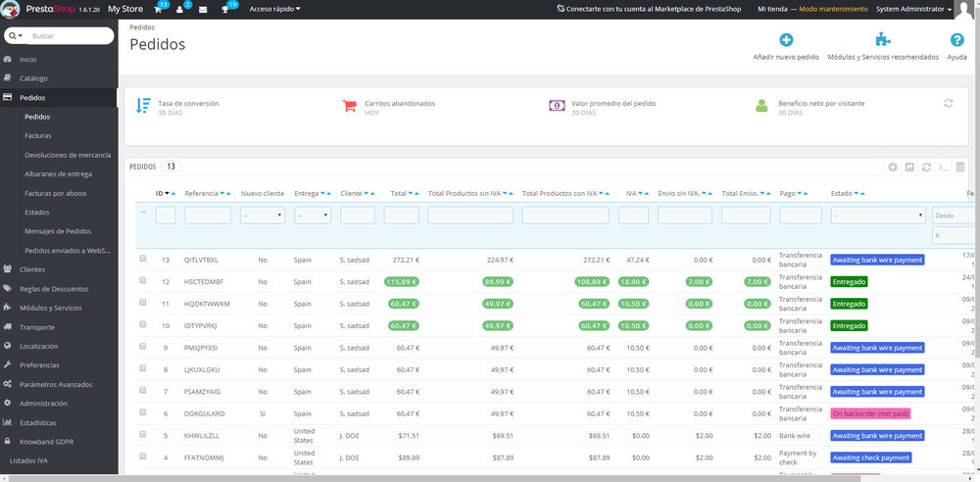Expand the Acceso rápido dropdown
The width and height of the screenshot is (980, 482).
point(275,9)
